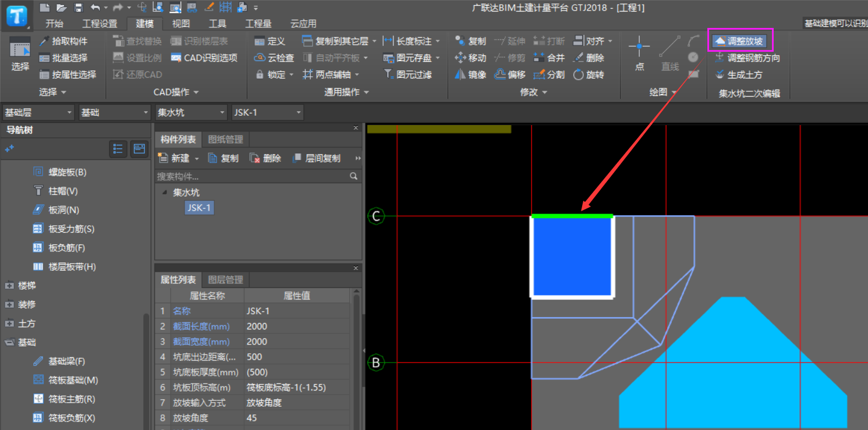Switch to 图层管理 tab
Image resolution: width=868 pixels, height=430 pixels.
(226, 280)
